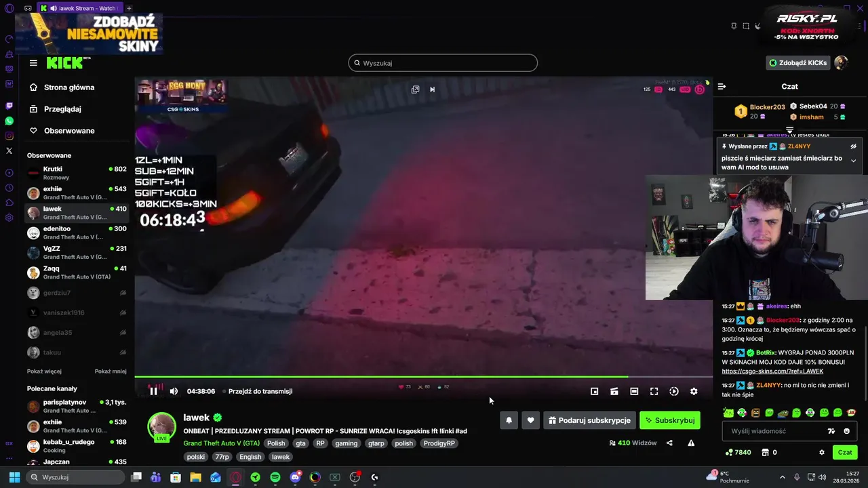Open VgZZ channel in followed list
The height and width of the screenshot is (488, 868).
[x=77, y=252]
